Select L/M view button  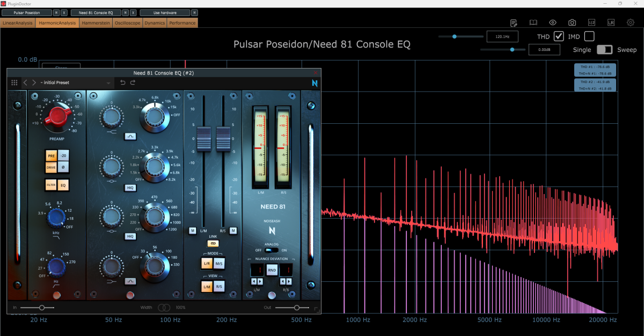coord(207,287)
